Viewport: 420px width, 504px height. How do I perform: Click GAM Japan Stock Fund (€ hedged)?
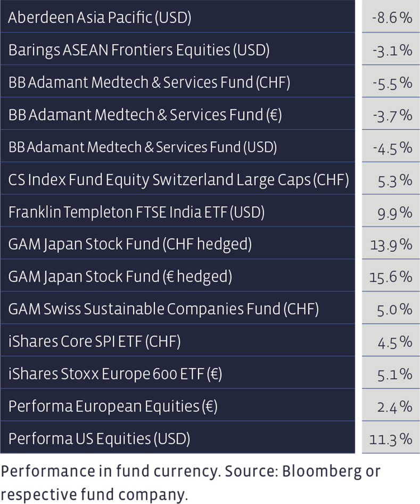coord(120,277)
